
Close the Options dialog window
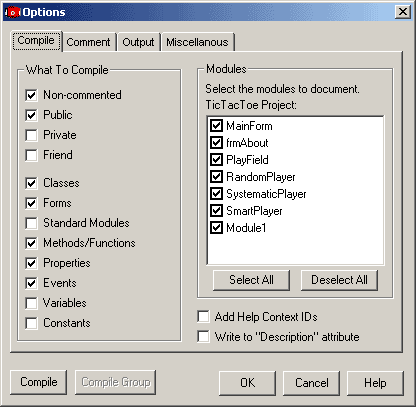tap(403, 12)
